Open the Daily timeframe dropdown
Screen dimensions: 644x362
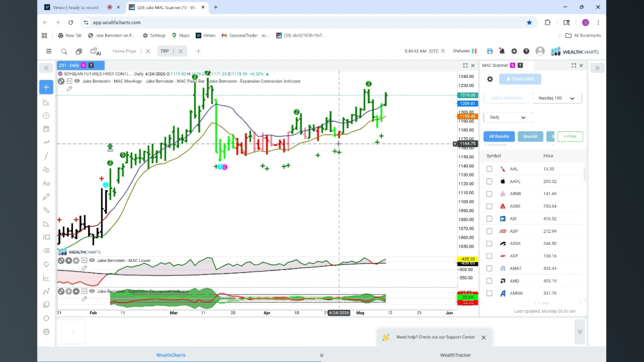(508, 117)
